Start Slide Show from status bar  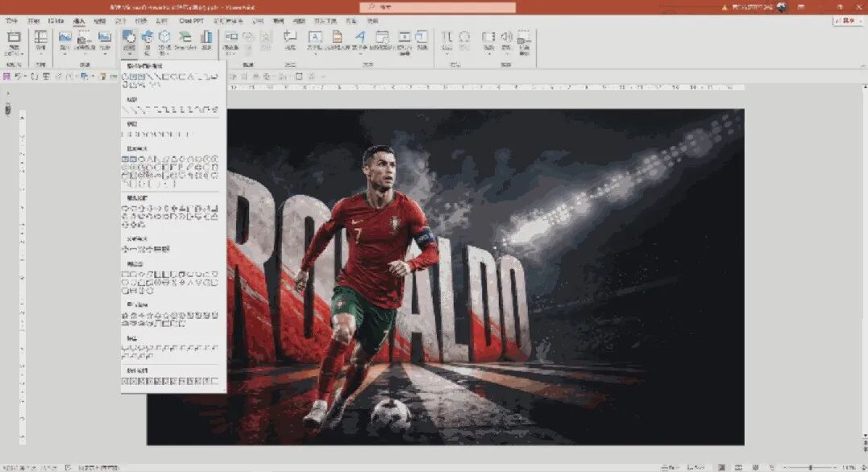[772, 468]
